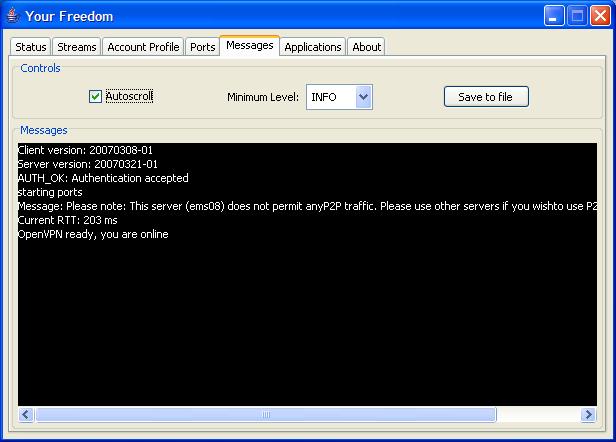616x442 pixels.
Task: Click the horizontal scrollbar right arrow
Action: pyautogui.click(x=588, y=414)
